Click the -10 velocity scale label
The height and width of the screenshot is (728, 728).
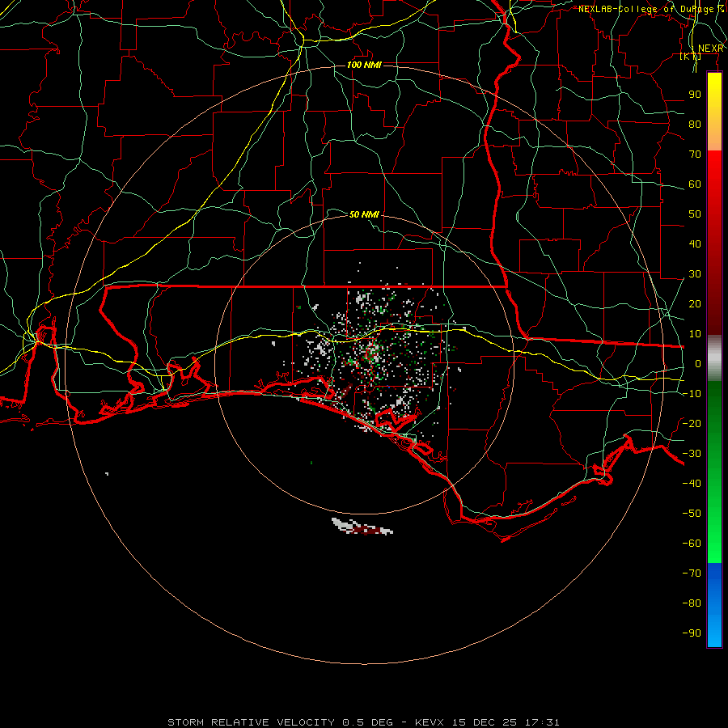pos(692,394)
